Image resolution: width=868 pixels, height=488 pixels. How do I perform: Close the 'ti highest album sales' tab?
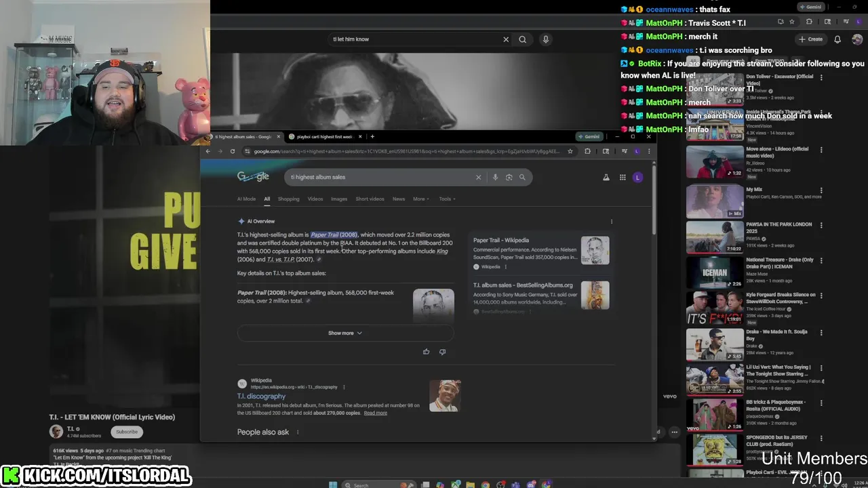[x=278, y=136]
